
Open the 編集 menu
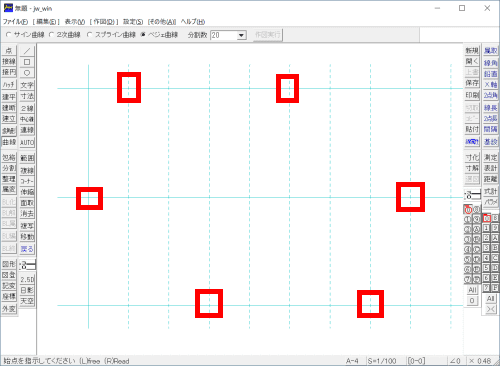pos(46,22)
